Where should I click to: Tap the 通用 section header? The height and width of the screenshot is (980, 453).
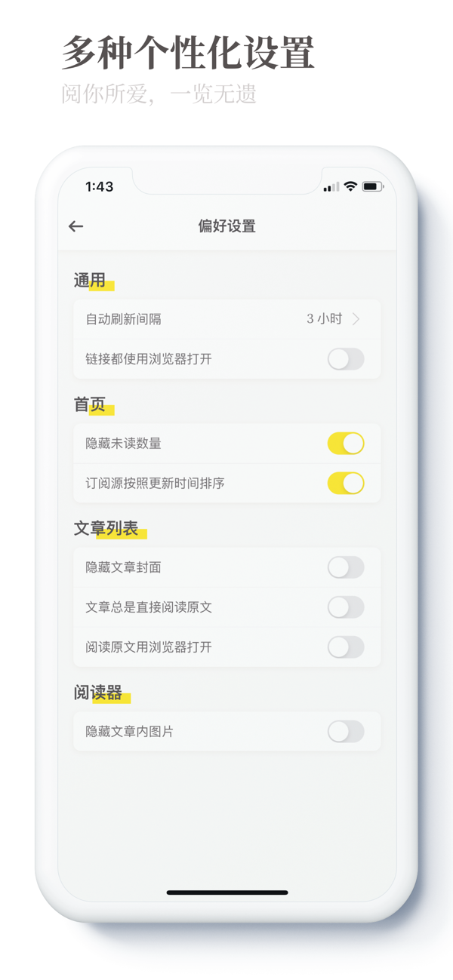pyautogui.click(x=91, y=281)
